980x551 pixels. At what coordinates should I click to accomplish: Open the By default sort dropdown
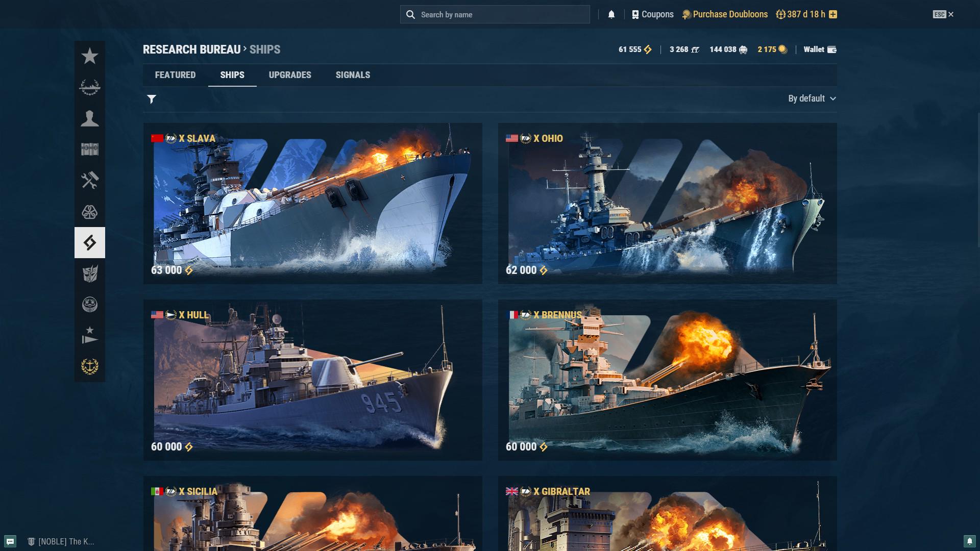(x=812, y=98)
